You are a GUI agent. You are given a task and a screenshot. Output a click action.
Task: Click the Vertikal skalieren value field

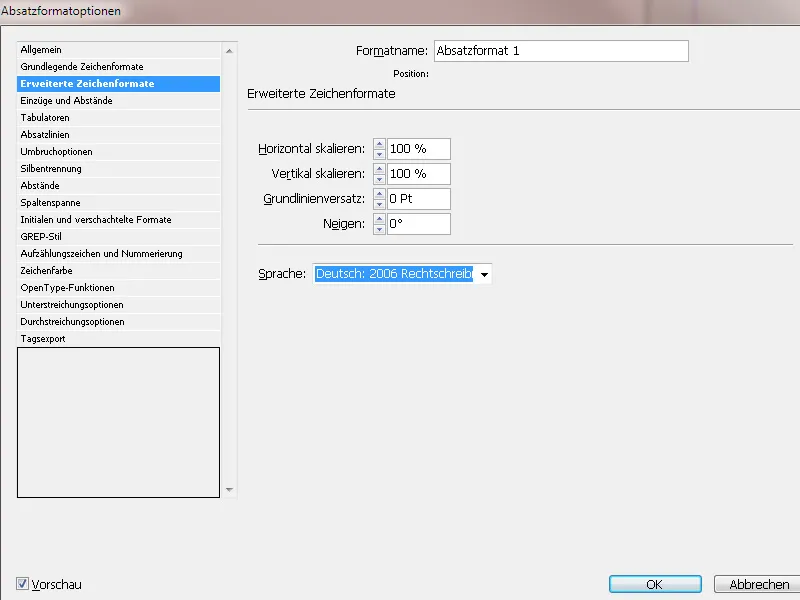click(x=419, y=174)
